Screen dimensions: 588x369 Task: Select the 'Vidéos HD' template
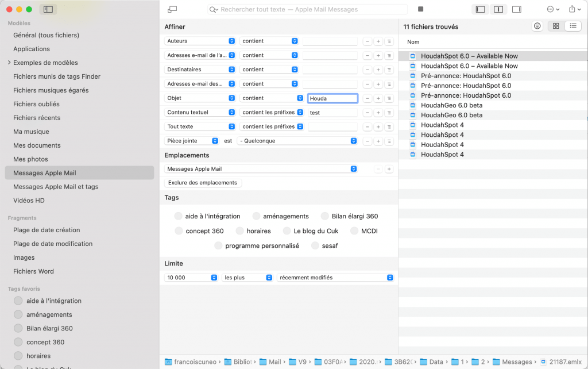pos(29,201)
